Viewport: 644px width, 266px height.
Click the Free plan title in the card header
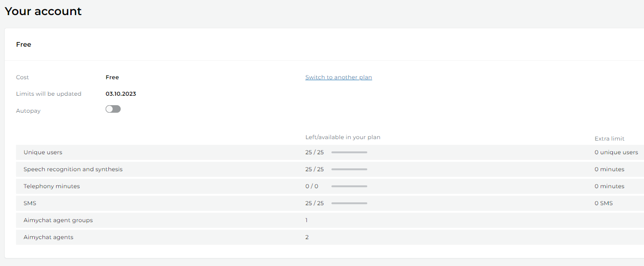(x=24, y=44)
